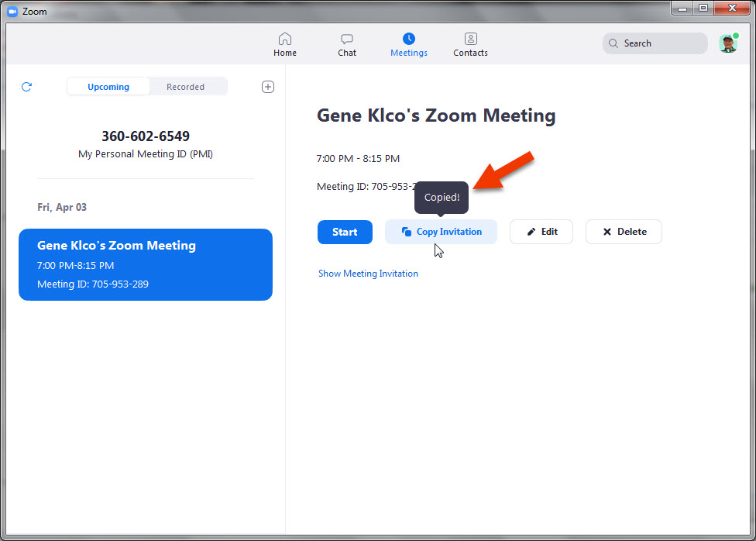Select the Personal Meeting ID 360-602-6549
The width and height of the screenshot is (756, 541).
pyautogui.click(x=146, y=136)
